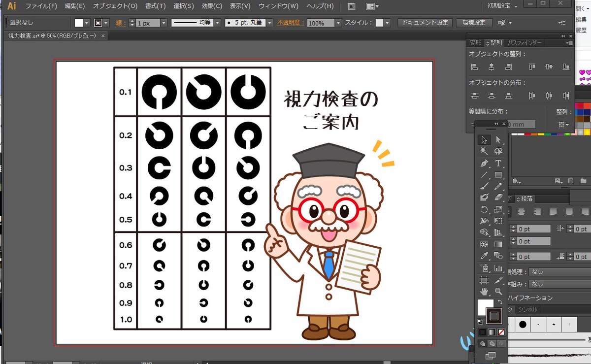The image size is (591, 364).
Task: Open the 効果(C) menu
Action: [x=212, y=6]
